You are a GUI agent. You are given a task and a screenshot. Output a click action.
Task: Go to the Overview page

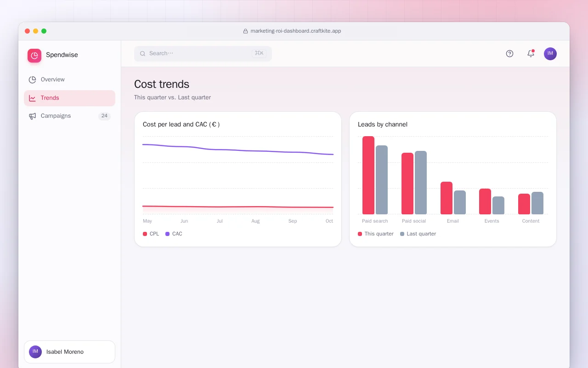click(69, 80)
